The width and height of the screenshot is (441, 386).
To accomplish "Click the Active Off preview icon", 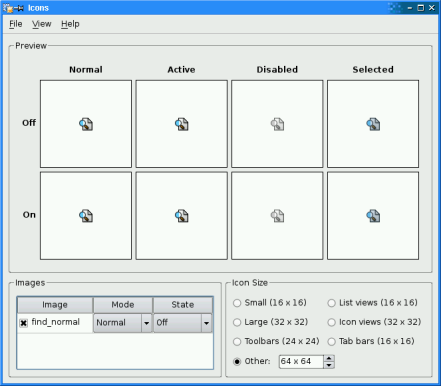I will 182,124.
